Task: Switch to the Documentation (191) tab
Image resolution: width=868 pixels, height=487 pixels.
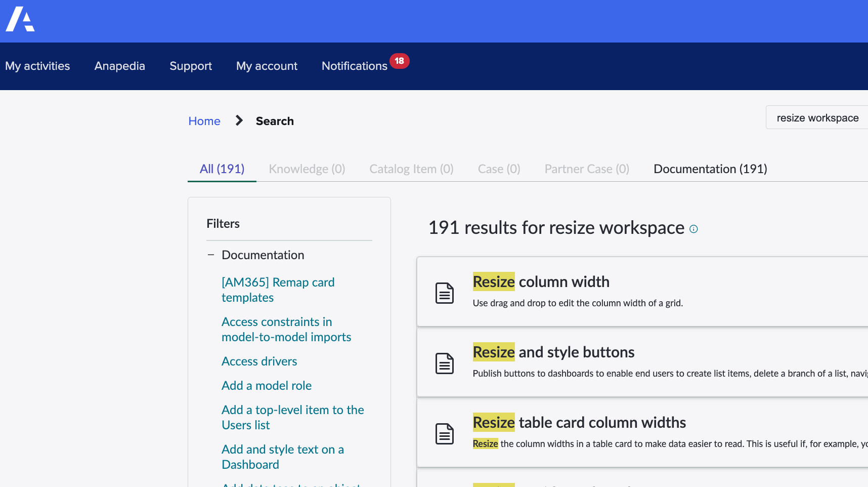Action: [710, 169]
